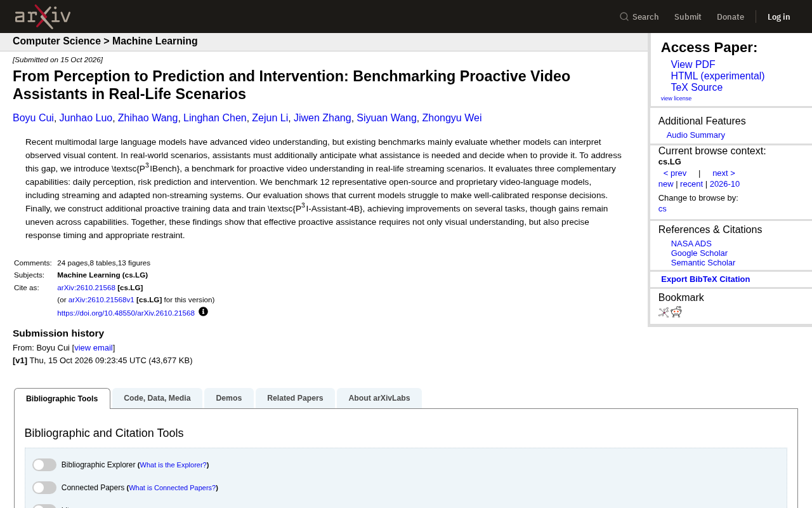Open Search via magnifier icon
812x508 pixels.
point(624,17)
